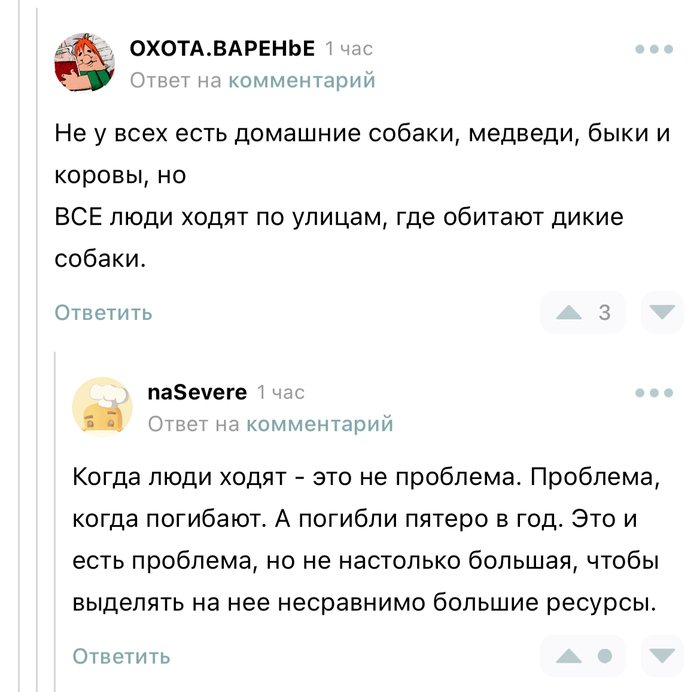The height and width of the screenshot is (692, 700).
Task: Open the naSevere chef-hat avatar
Action: (x=102, y=407)
